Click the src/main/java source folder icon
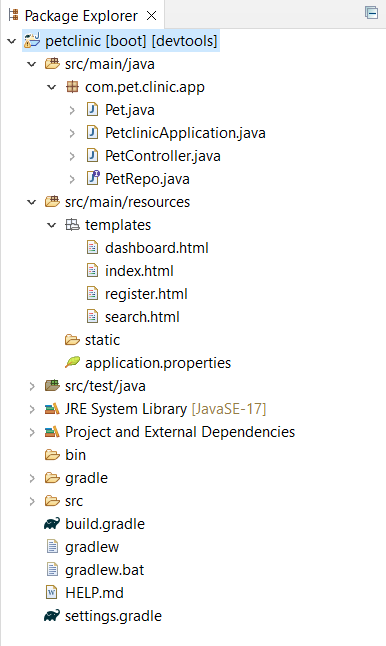386x646 pixels. click(x=52, y=63)
